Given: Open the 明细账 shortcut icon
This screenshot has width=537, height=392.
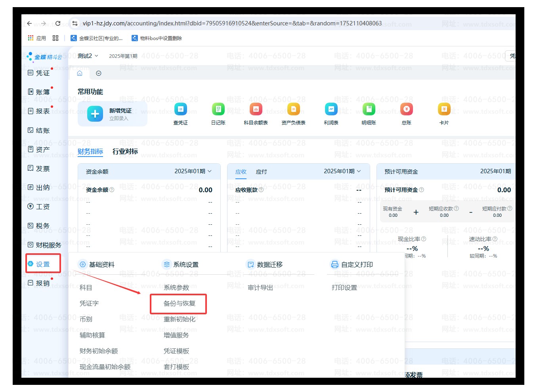Looking at the screenshot, I should (369, 109).
